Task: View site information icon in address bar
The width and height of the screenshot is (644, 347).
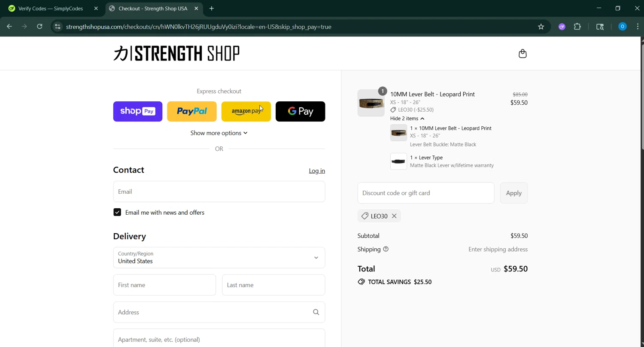Action: click(58, 27)
